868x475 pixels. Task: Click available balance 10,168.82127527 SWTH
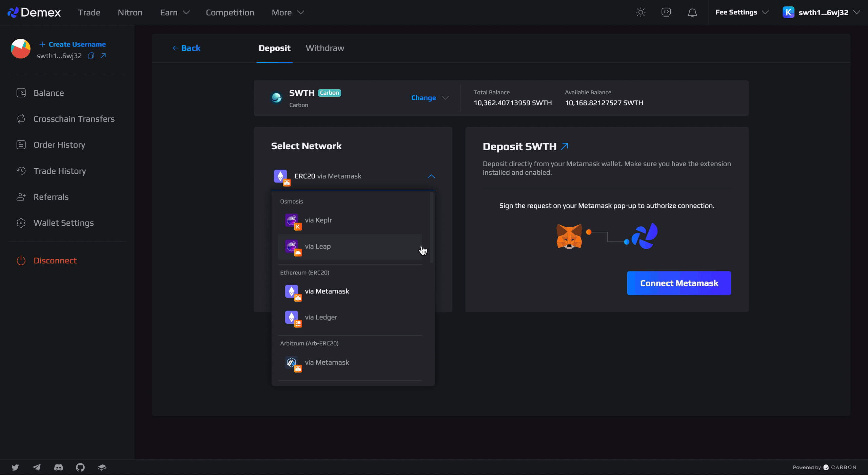click(604, 103)
